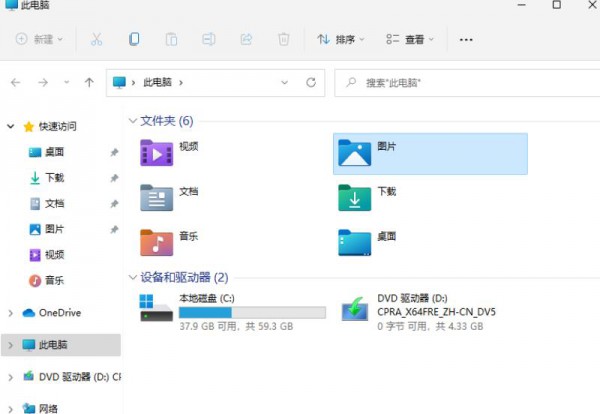Click the Cut scissors icon
600x414 pixels.
tap(96, 40)
